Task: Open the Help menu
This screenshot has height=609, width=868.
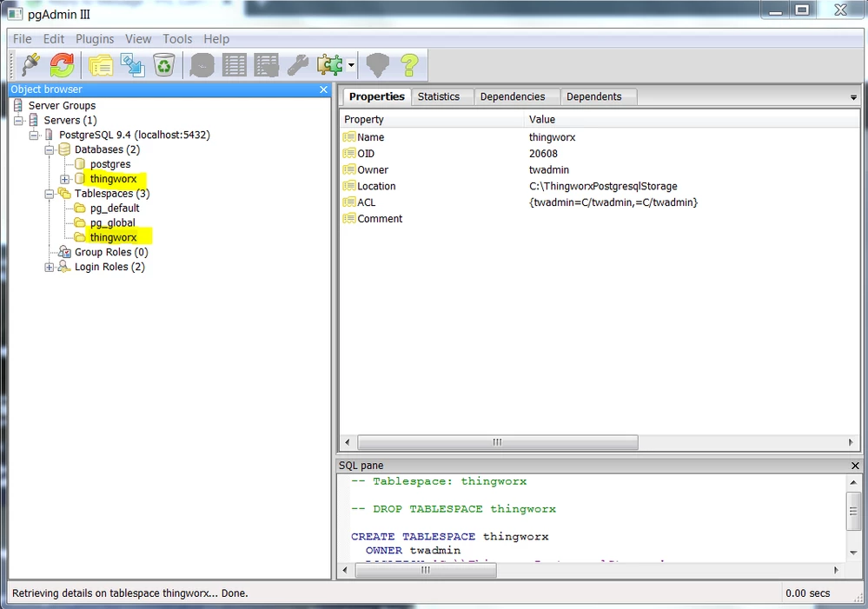Action: (x=215, y=39)
